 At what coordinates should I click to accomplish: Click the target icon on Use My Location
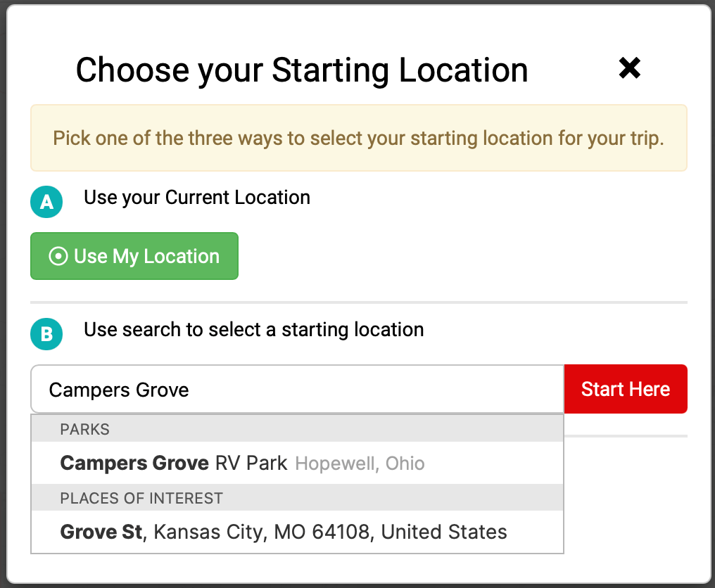pos(58,256)
